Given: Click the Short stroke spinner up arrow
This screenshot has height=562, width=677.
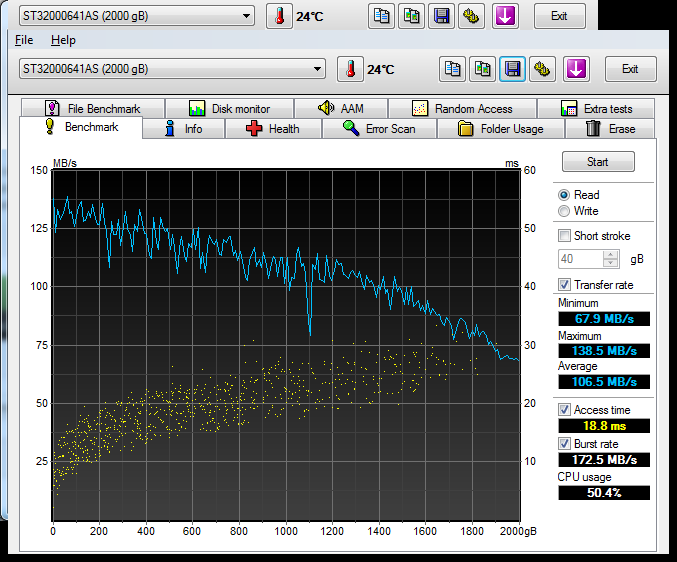Looking at the screenshot, I should click(610, 254).
